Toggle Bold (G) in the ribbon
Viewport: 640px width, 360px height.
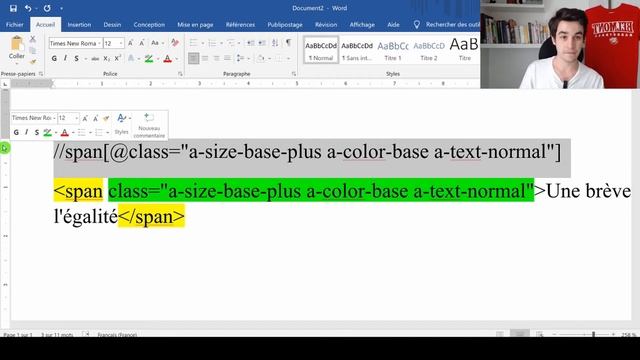point(54,59)
